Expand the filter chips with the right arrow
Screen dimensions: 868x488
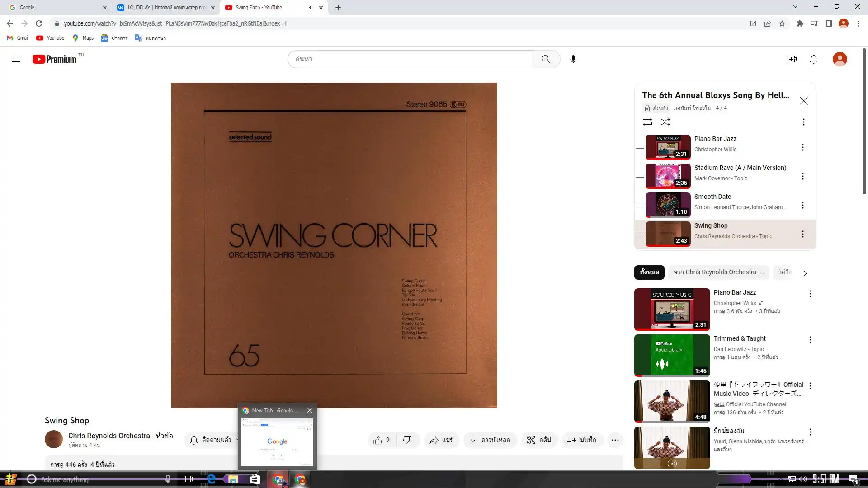(805, 273)
